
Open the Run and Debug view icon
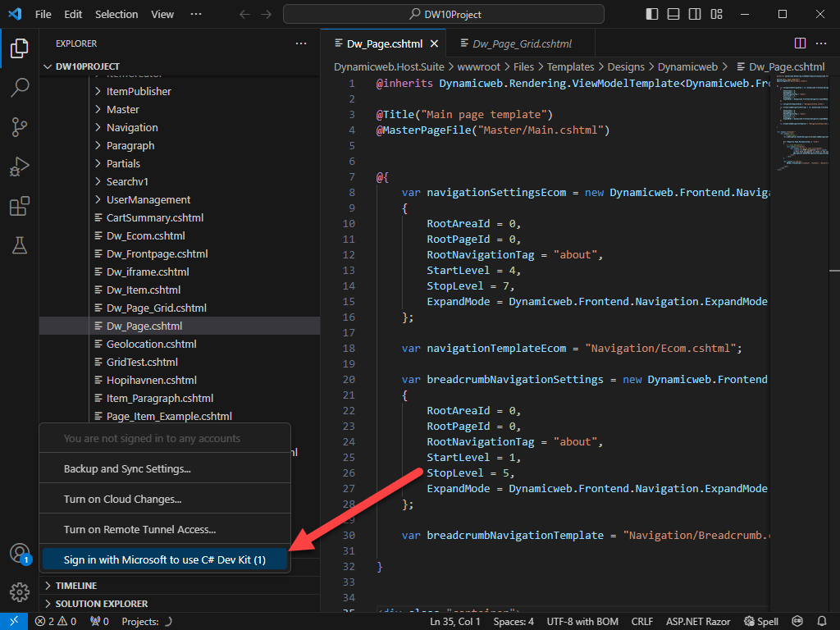20,167
